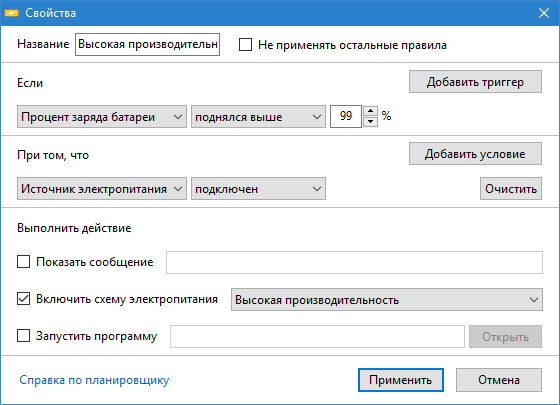This screenshot has width=560, height=405.
Task: Click the Очистить button
Action: (x=511, y=189)
